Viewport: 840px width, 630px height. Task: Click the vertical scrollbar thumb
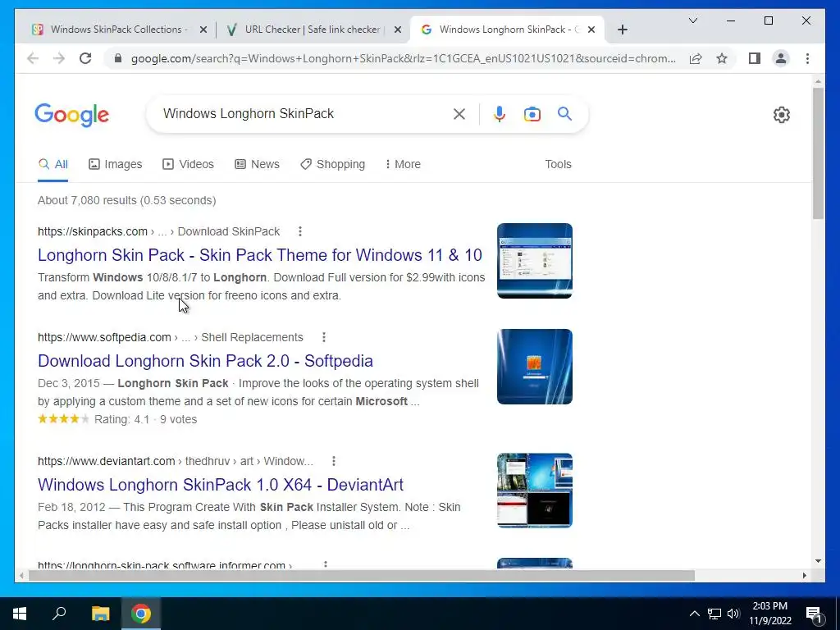click(818, 153)
